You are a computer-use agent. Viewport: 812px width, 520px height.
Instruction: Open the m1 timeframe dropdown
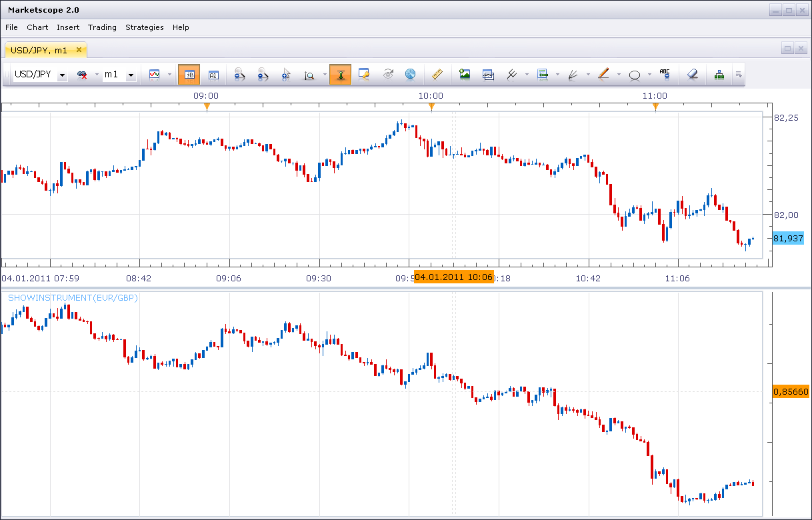click(119, 75)
